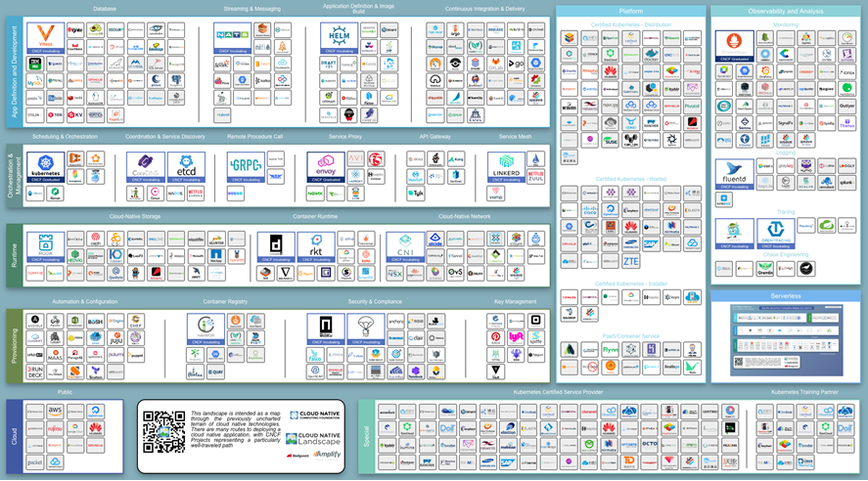
Task: Select the Notary security project logo
Action: pyautogui.click(x=326, y=328)
